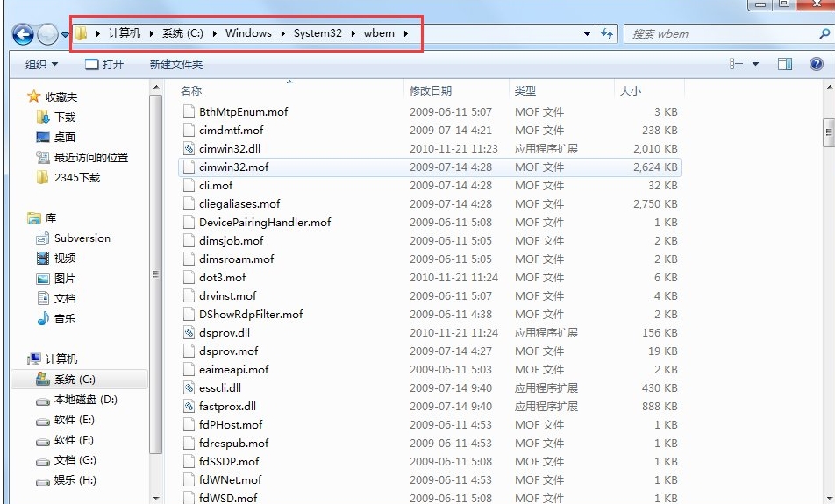Click inside the 搜索 wbem search field
Screen dimensions: 835x504
point(715,34)
